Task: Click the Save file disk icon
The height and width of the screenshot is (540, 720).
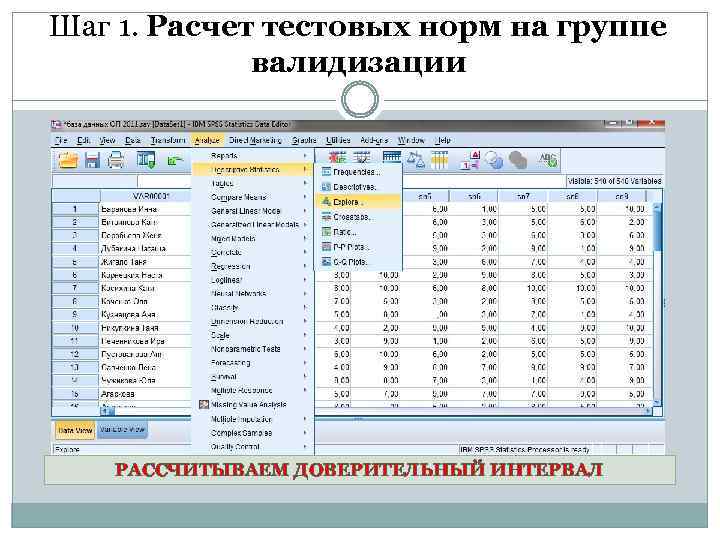Action: [x=92, y=160]
